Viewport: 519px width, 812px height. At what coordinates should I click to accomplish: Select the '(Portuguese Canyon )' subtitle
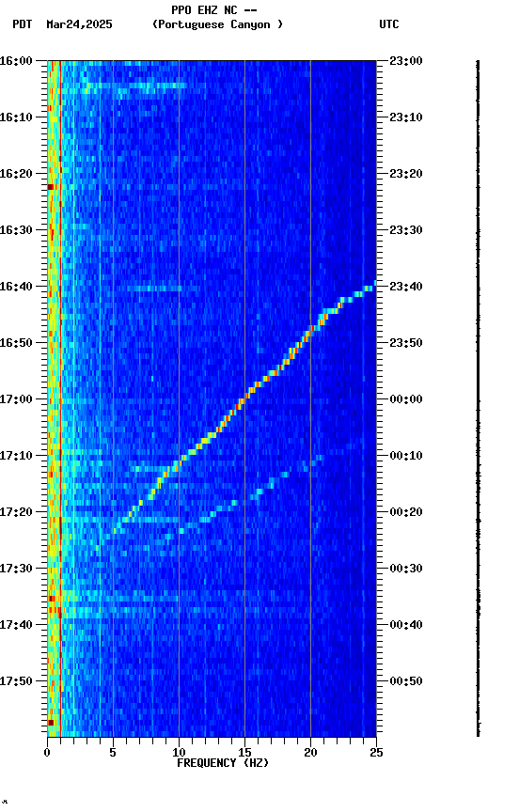tap(217, 24)
